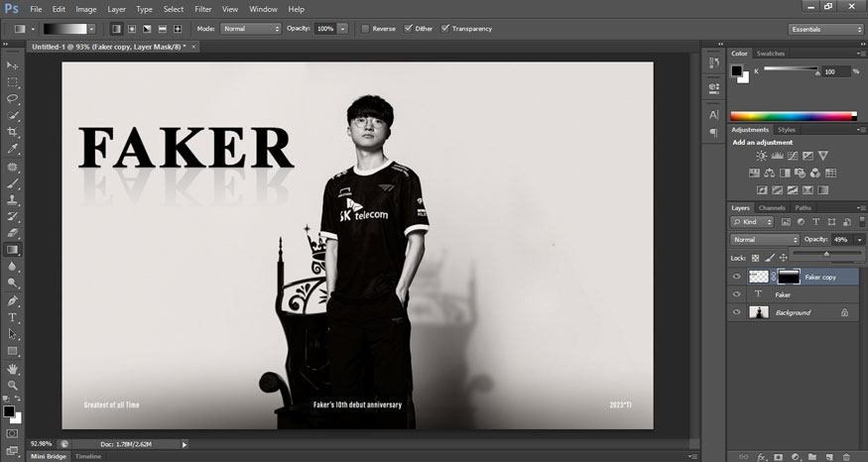Screen dimensions: 868x462
Task: Open the Filter menu
Action: pos(203,9)
